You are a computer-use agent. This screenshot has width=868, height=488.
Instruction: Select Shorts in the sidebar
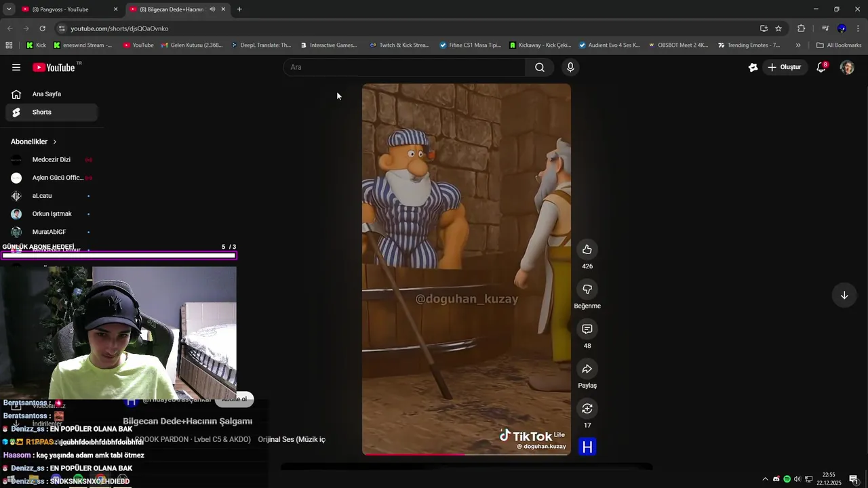click(x=52, y=113)
